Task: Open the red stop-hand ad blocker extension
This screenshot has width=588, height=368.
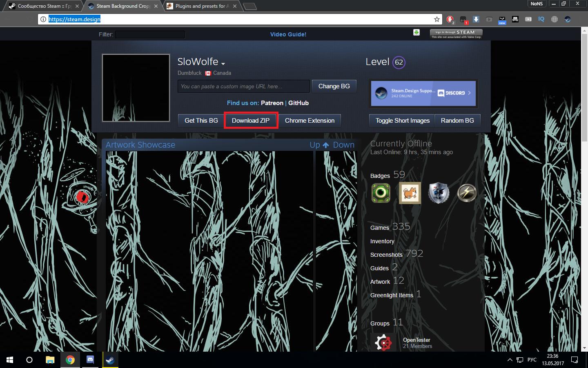Action: coord(450,19)
